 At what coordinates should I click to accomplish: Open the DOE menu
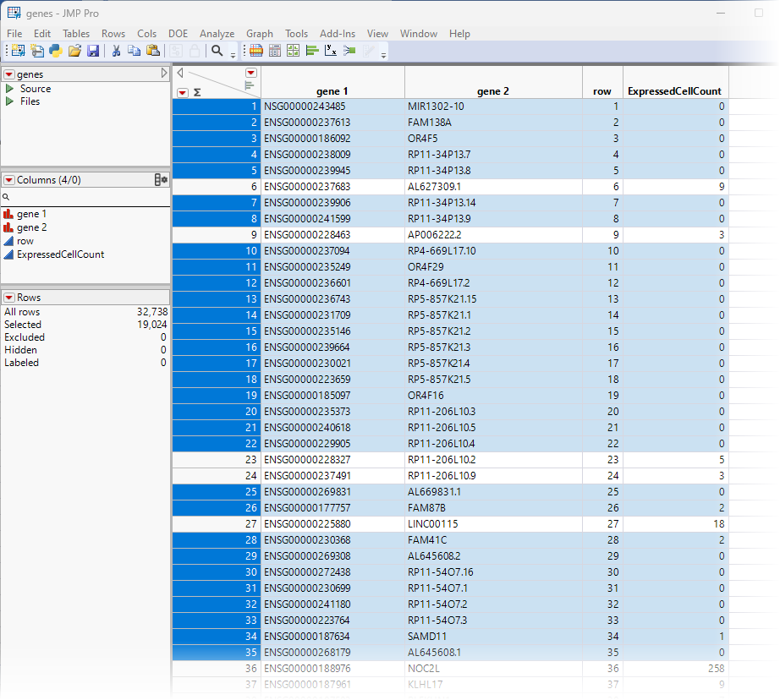[178, 34]
